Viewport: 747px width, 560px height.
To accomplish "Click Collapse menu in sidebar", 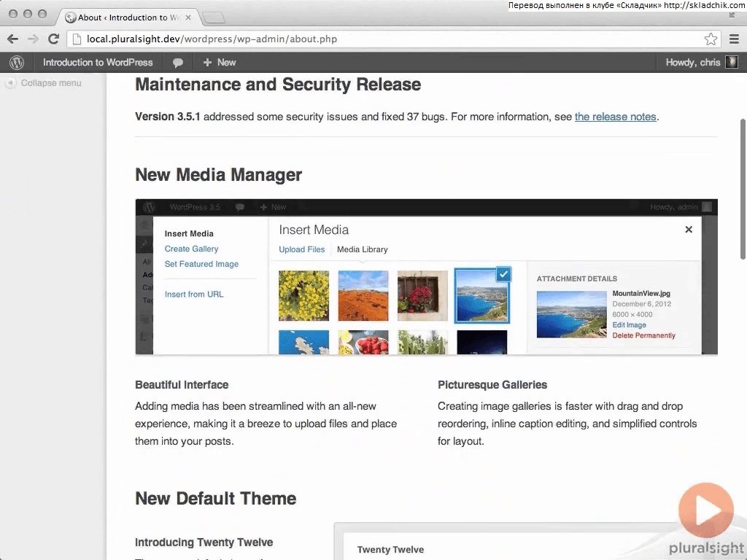I will click(43, 83).
